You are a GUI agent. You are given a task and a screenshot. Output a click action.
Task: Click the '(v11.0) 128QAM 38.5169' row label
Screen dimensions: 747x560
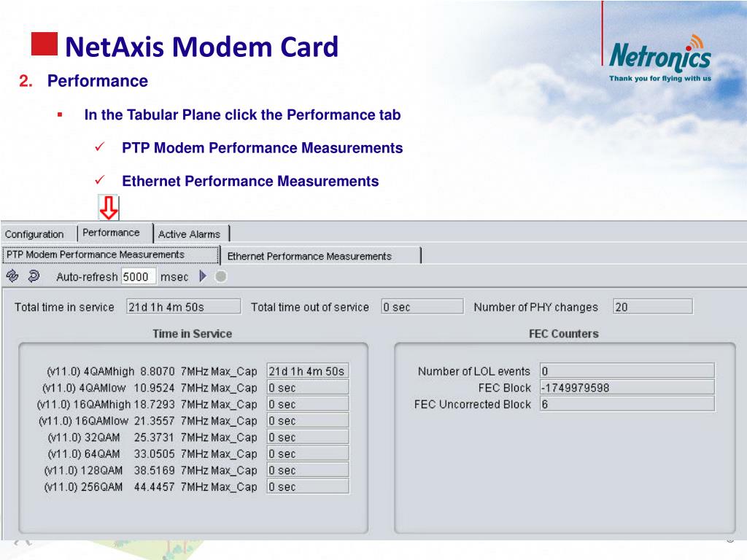tap(150, 470)
